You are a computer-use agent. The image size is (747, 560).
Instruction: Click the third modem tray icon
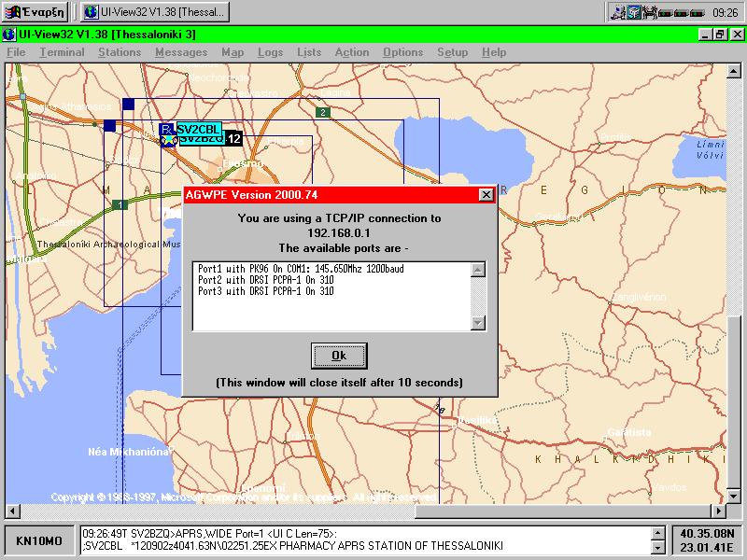697,13
